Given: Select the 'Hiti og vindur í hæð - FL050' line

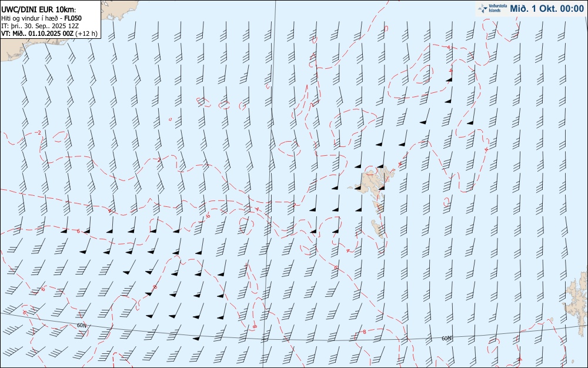Looking at the screenshot, I should [41, 18].
